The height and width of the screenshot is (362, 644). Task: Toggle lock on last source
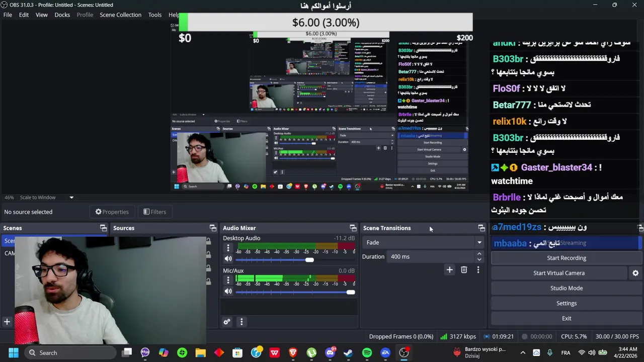pos(208,281)
